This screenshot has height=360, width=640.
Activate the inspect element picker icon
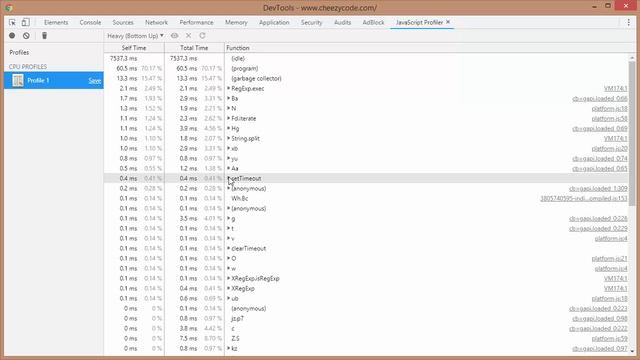(x=12, y=22)
